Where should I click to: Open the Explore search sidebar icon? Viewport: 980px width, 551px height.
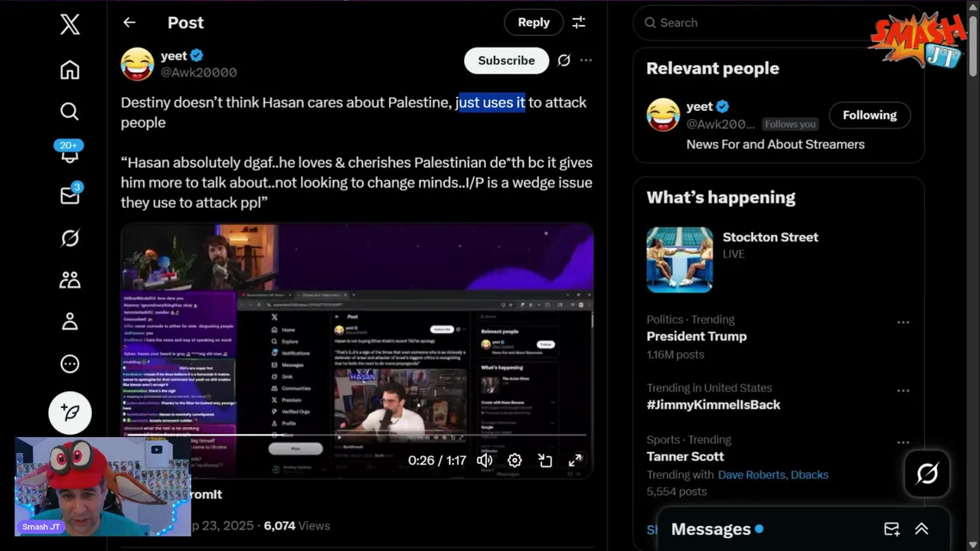(x=70, y=112)
